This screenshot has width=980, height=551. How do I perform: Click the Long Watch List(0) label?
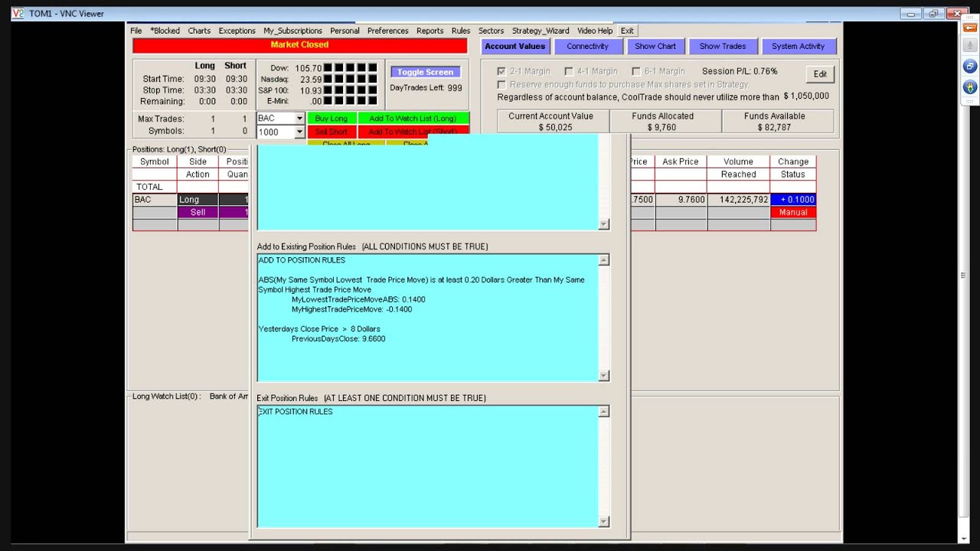tap(166, 396)
